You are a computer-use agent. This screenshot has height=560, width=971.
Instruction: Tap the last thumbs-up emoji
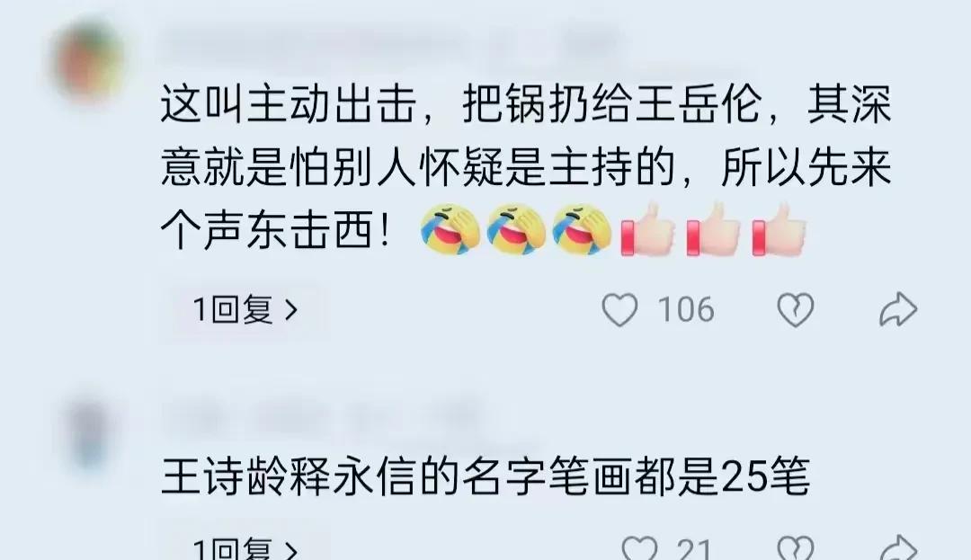[779, 229]
